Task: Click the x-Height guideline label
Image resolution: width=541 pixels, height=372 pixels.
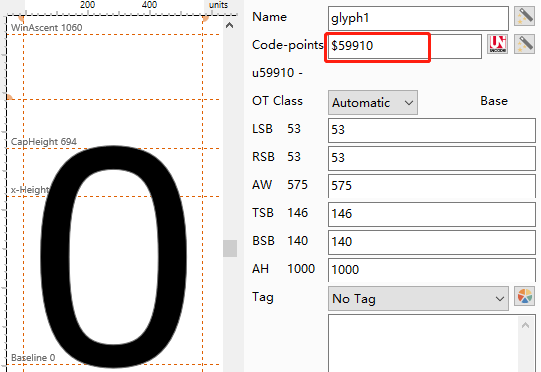Action: [30, 190]
